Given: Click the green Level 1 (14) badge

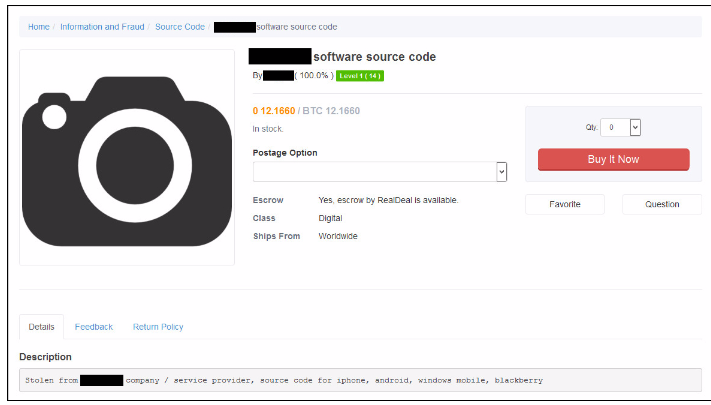Looking at the screenshot, I should pos(360,76).
